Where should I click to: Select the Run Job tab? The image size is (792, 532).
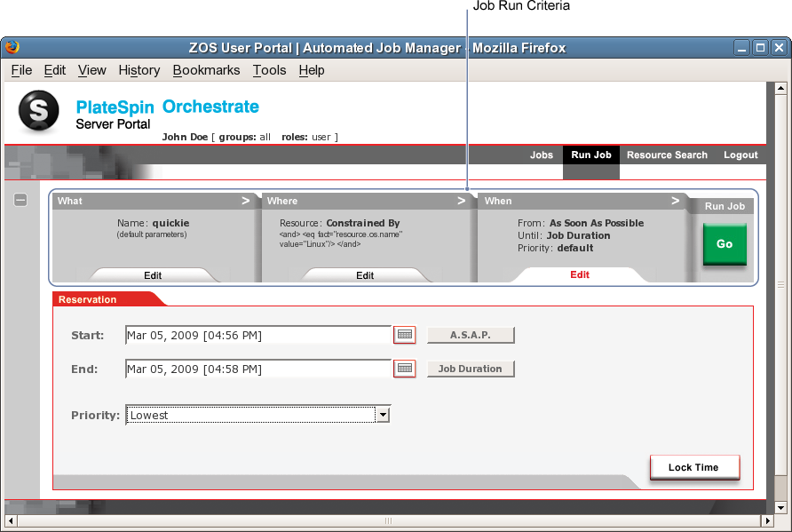pyautogui.click(x=591, y=155)
